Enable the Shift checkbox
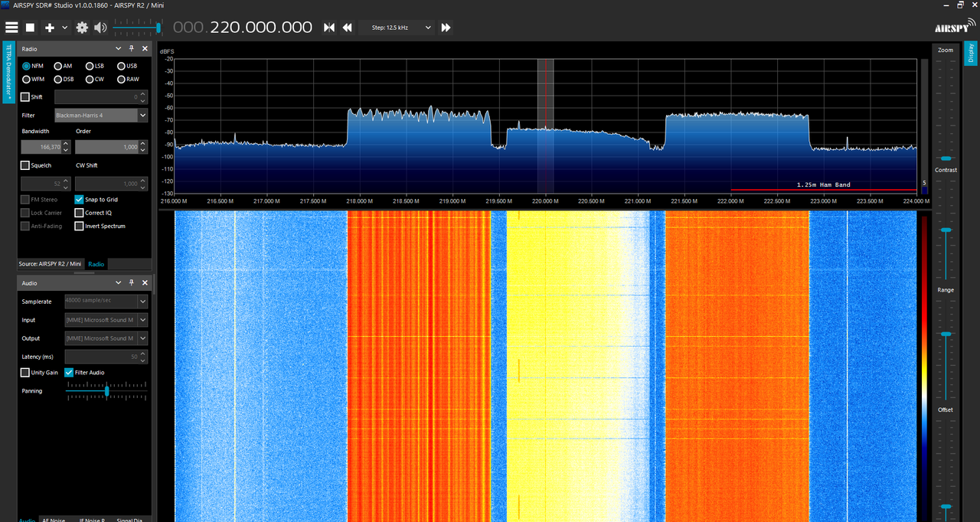980x522 pixels. [25, 97]
